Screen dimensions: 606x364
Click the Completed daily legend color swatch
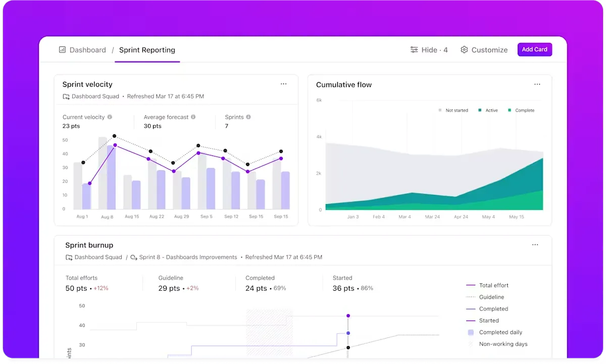click(471, 332)
